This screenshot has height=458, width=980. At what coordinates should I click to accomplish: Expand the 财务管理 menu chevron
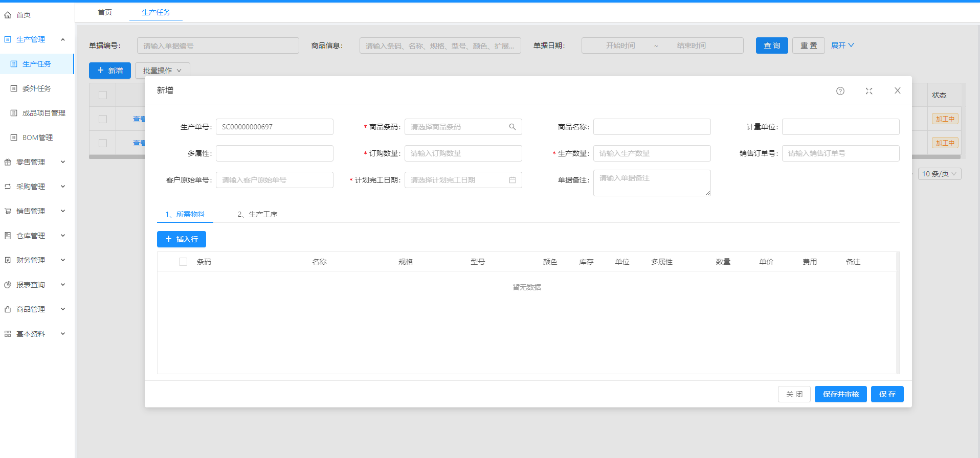pyautogui.click(x=63, y=260)
